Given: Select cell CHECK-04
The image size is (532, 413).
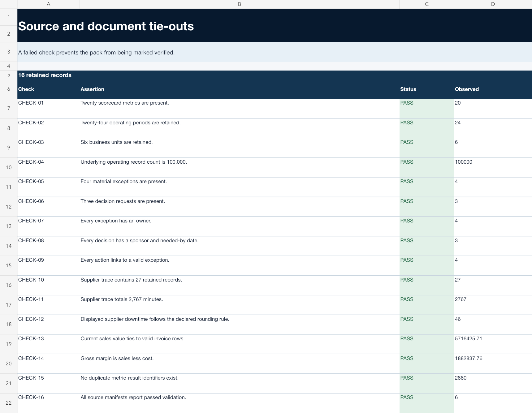Looking at the screenshot, I should point(48,167).
